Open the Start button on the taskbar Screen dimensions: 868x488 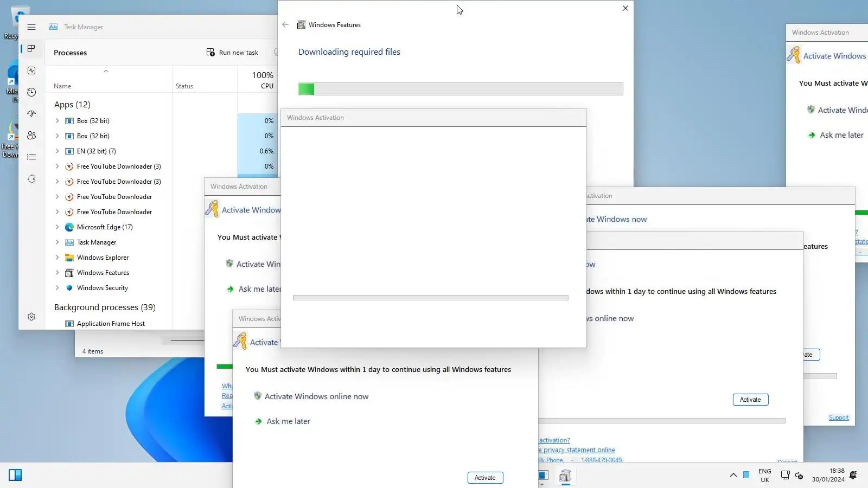(x=15, y=475)
